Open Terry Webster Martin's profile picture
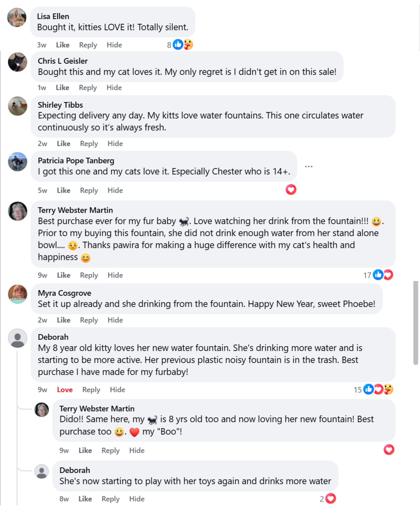420x525 pixels. point(17,211)
